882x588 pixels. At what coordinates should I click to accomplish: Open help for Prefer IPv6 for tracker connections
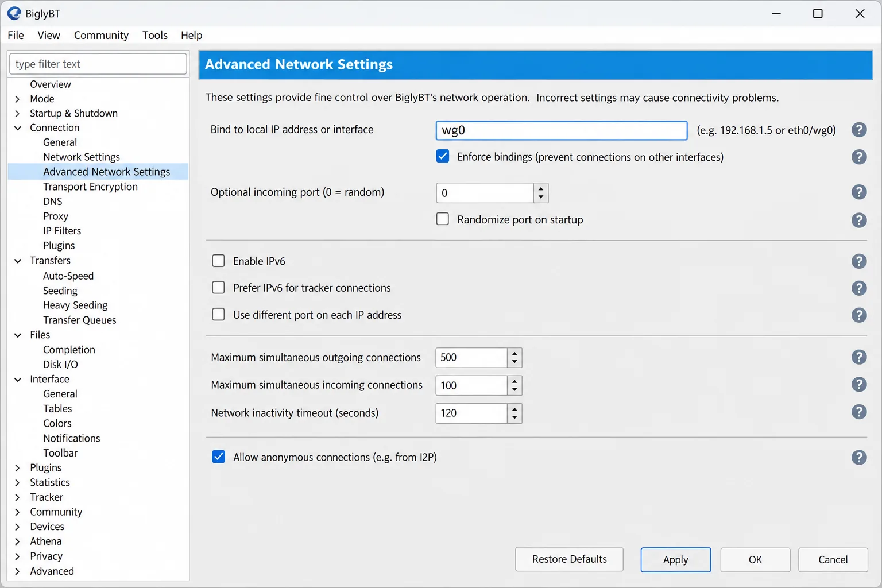coord(859,288)
